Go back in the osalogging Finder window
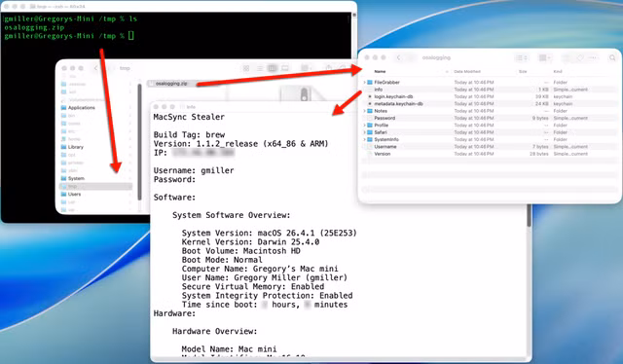Image resolution: width=623 pixels, height=364 pixels. (398, 58)
